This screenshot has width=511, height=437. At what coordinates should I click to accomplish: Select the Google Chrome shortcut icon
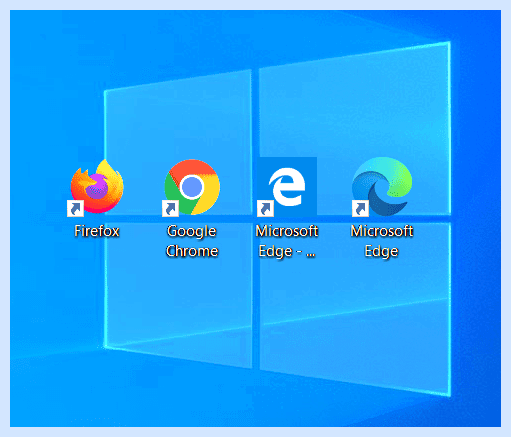click(x=192, y=187)
